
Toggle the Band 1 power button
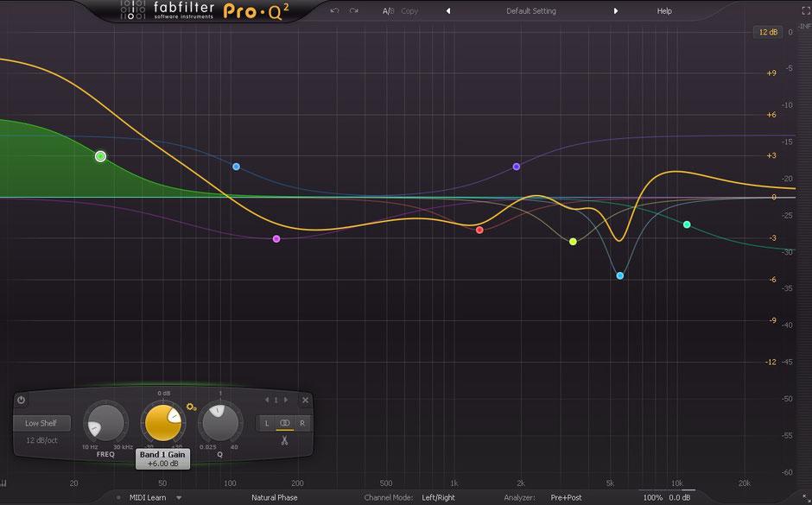(20, 401)
